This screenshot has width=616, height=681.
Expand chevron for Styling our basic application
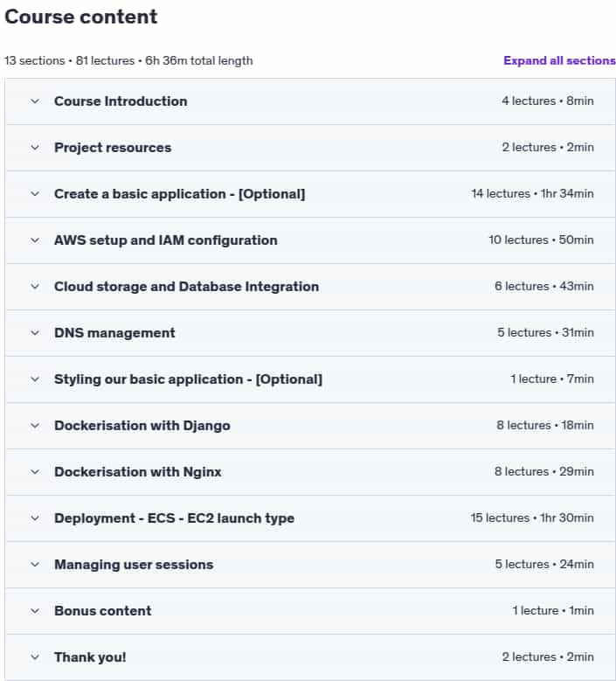pos(35,379)
